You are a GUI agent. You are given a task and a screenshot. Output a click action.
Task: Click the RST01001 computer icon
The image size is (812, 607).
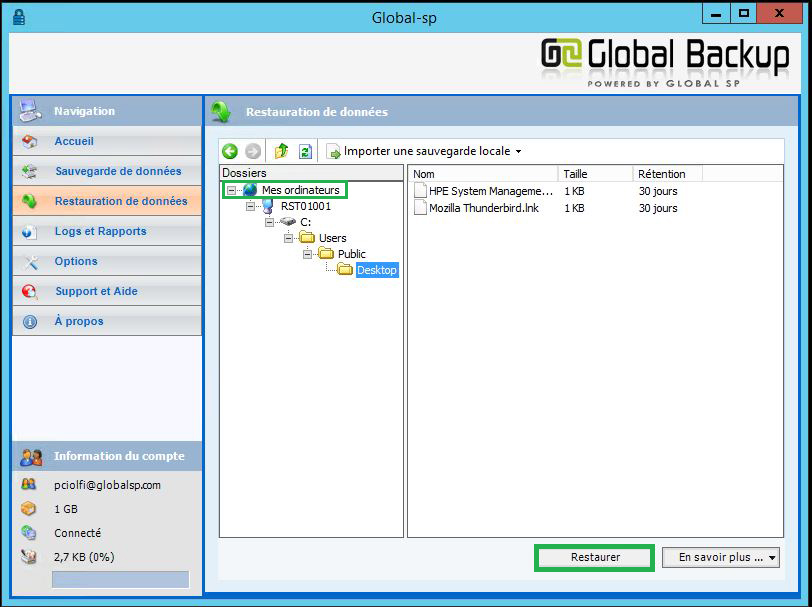(268, 206)
